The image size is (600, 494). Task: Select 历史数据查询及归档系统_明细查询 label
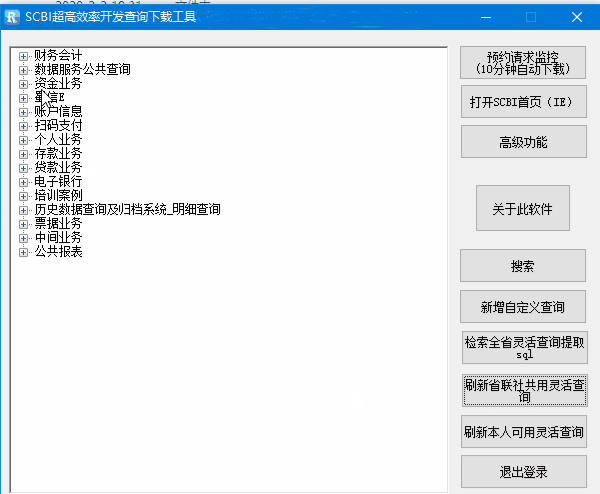point(127,209)
